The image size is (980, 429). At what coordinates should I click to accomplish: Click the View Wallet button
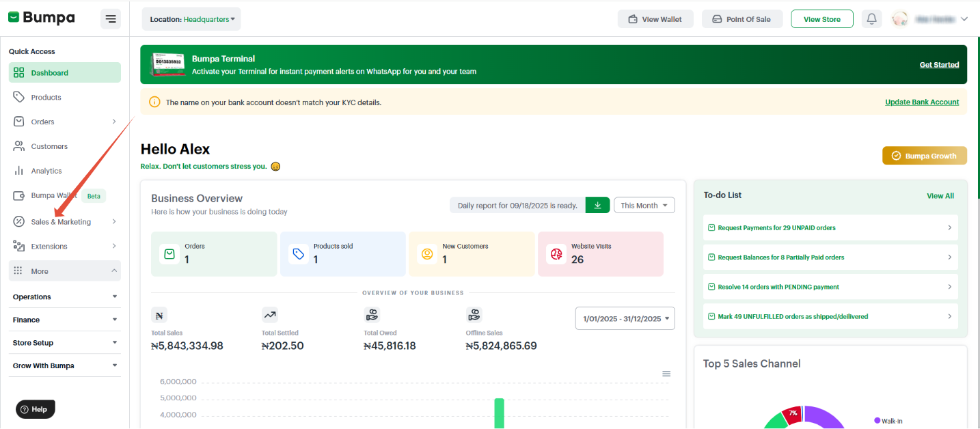point(655,19)
